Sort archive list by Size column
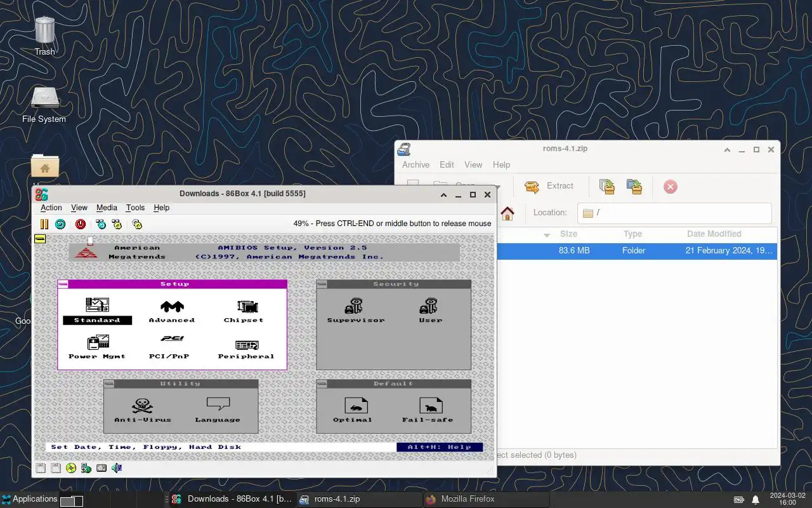The image size is (812, 508). (x=568, y=234)
